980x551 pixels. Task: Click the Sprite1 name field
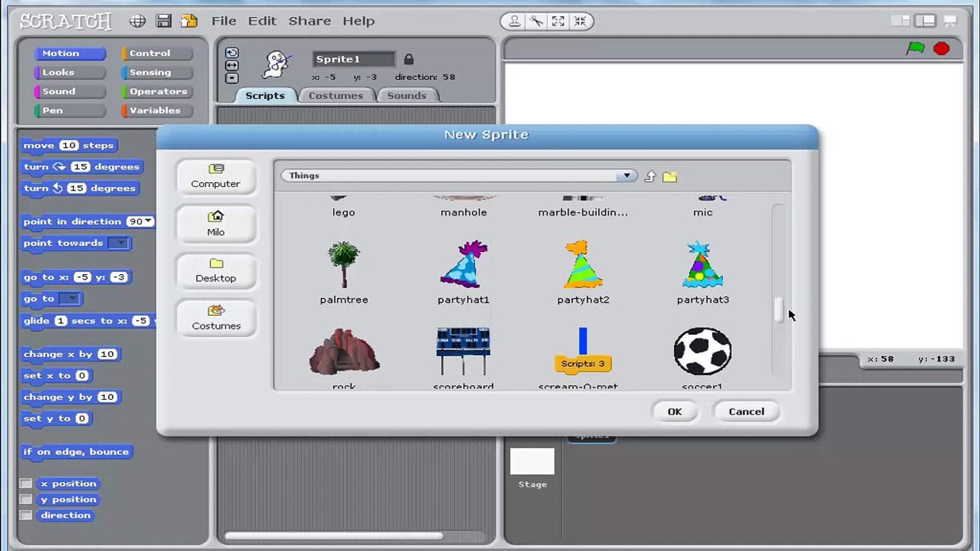pos(354,59)
